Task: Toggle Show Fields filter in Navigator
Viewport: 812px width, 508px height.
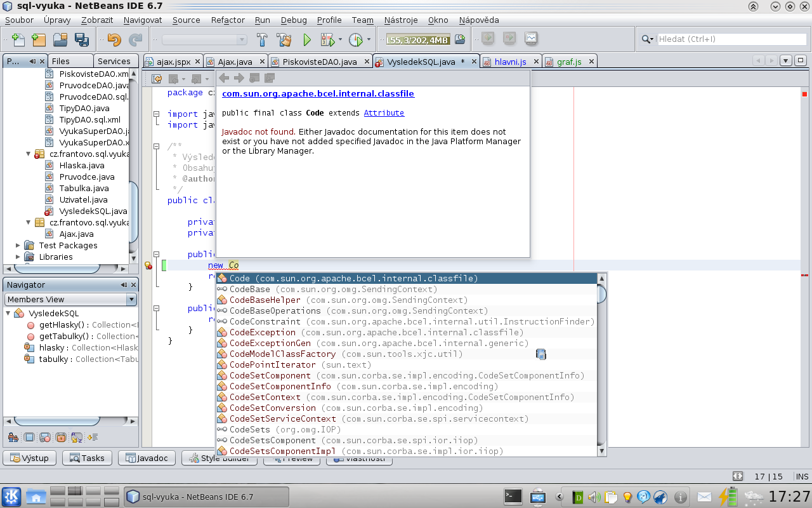Action: 29,438
